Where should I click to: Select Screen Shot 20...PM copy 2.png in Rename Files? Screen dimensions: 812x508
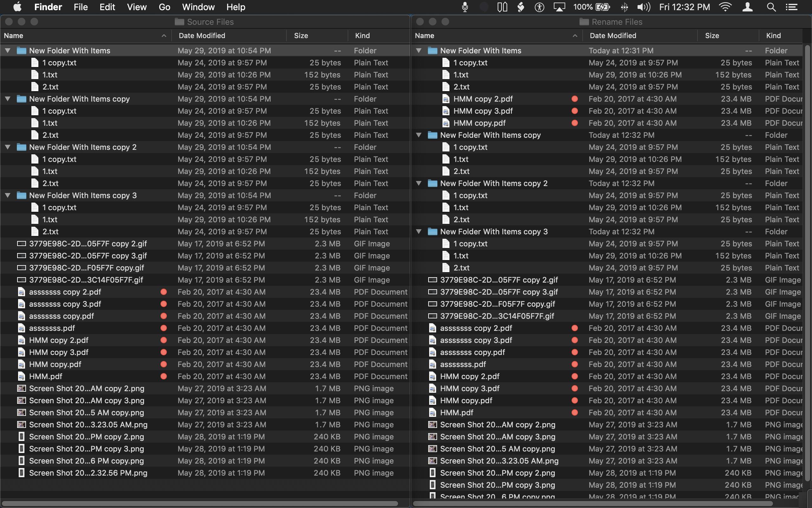(607, 473)
